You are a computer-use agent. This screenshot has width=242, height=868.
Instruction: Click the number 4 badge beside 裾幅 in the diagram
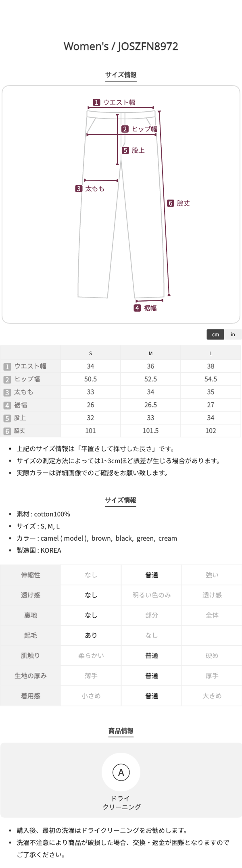pos(138,308)
